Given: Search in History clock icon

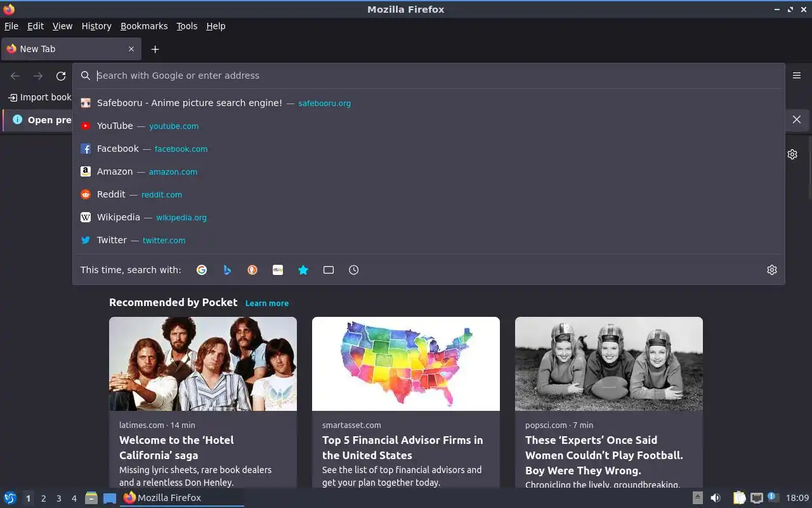Looking at the screenshot, I should click(x=354, y=270).
